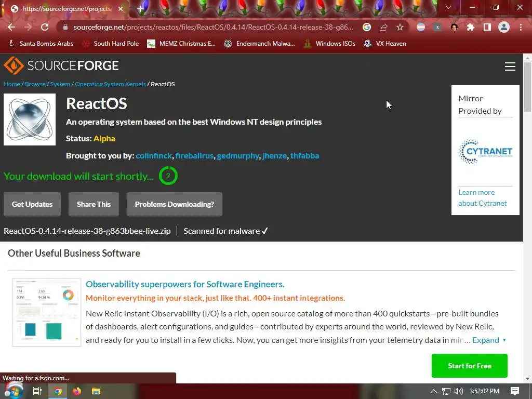Bookmark this page with the star icon
Viewport: 532px width, 399px height.
400,27
